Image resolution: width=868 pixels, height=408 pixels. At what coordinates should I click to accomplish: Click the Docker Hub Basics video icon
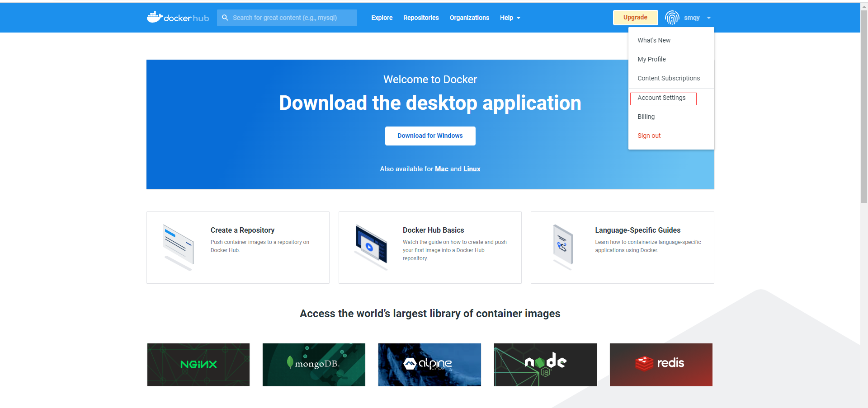tap(371, 247)
